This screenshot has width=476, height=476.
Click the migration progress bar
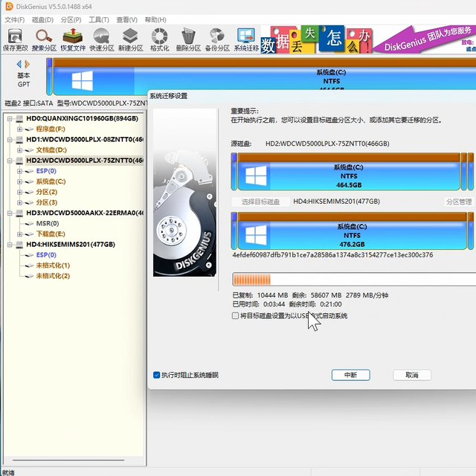pos(354,280)
